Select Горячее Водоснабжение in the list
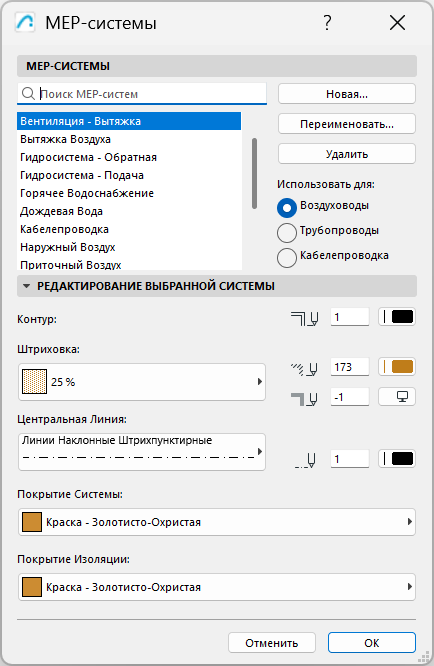 pyautogui.click(x=129, y=193)
